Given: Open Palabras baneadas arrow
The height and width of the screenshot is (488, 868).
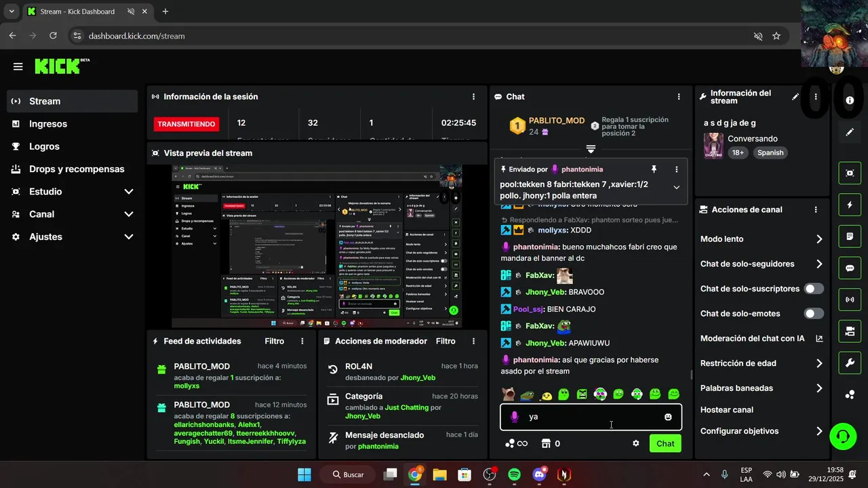Looking at the screenshot, I should [x=818, y=388].
